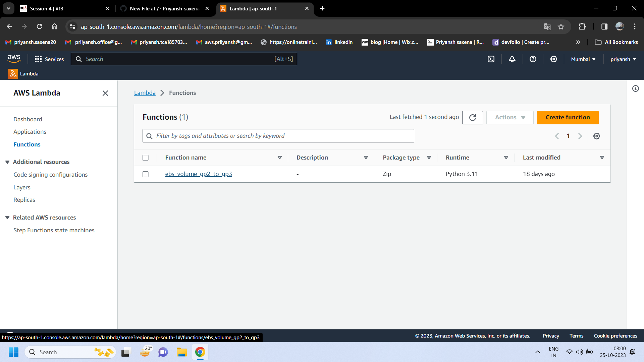Open the Help panel question mark icon
The width and height of the screenshot is (644, 362).
pyautogui.click(x=533, y=59)
